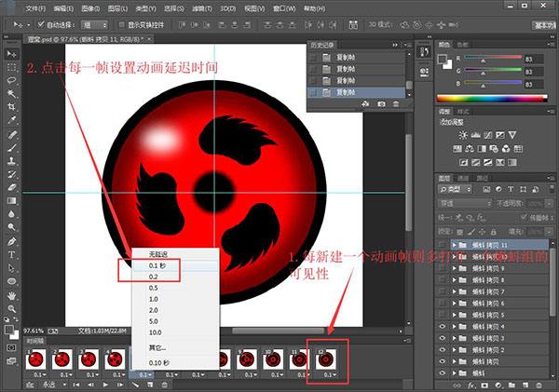The width and height of the screenshot is (559, 392).
Task: Select the Rectangular Marquee tool
Action: point(11,67)
